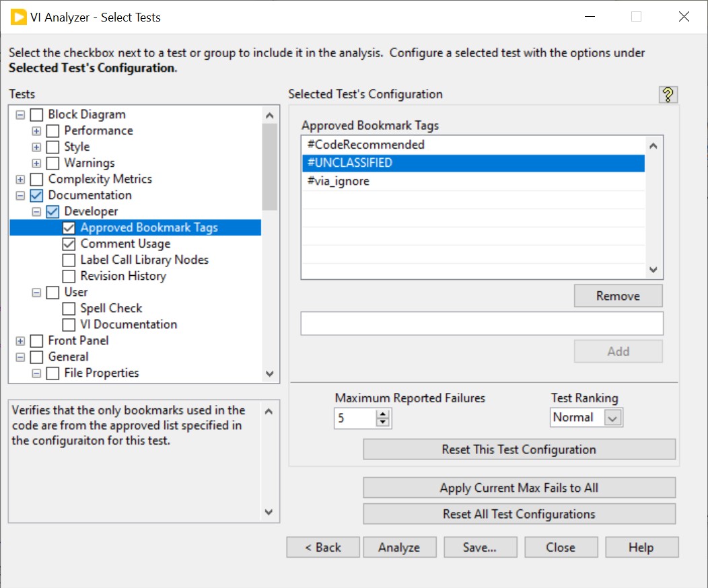
Task: Click the Tests tree scrollbar up arrow
Action: 270,116
